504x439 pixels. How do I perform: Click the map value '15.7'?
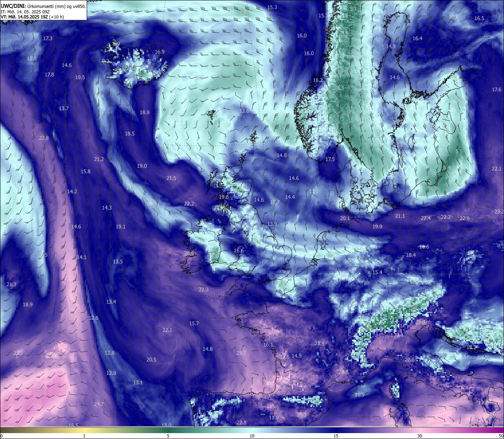(x=194, y=323)
